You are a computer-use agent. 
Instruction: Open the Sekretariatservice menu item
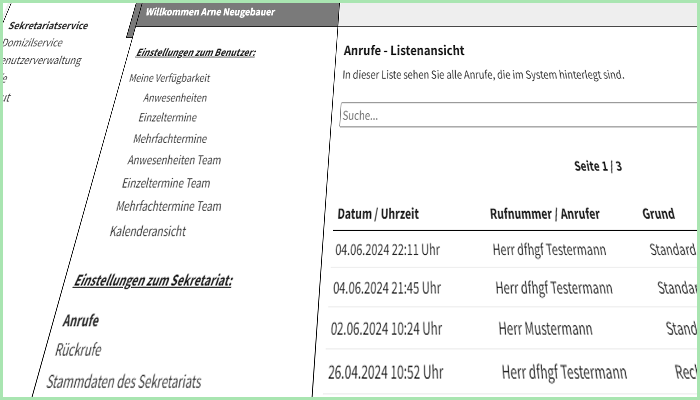click(62, 25)
